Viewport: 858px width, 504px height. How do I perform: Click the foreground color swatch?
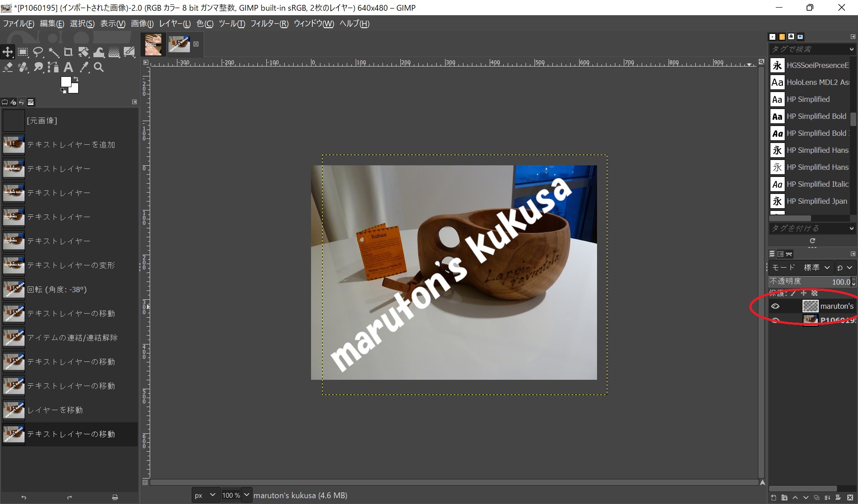click(65, 81)
